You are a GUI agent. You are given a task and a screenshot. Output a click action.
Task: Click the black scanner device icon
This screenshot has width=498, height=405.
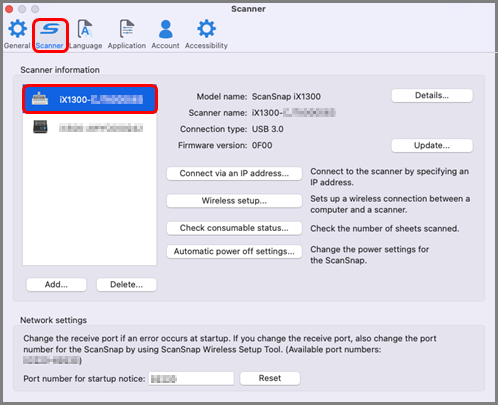pyautogui.click(x=40, y=127)
